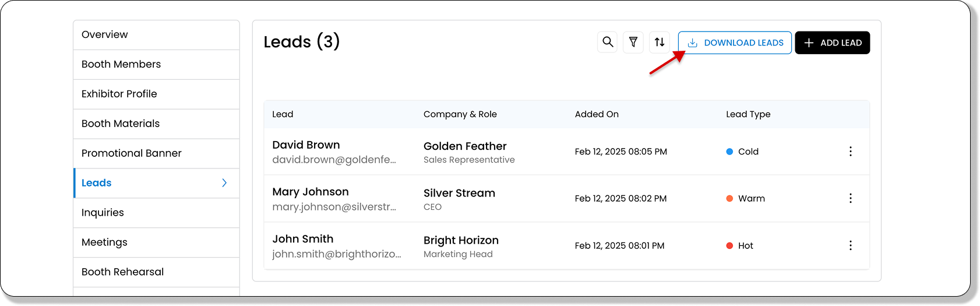Select Exhibitor Profile in sidebar

tap(119, 94)
